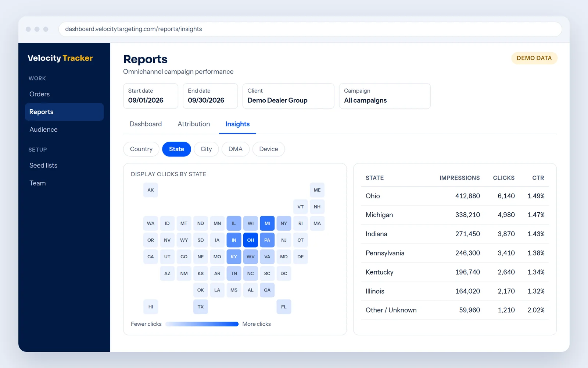Sort by the CTR column header
The width and height of the screenshot is (588, 368).
(x=538, y=178)
